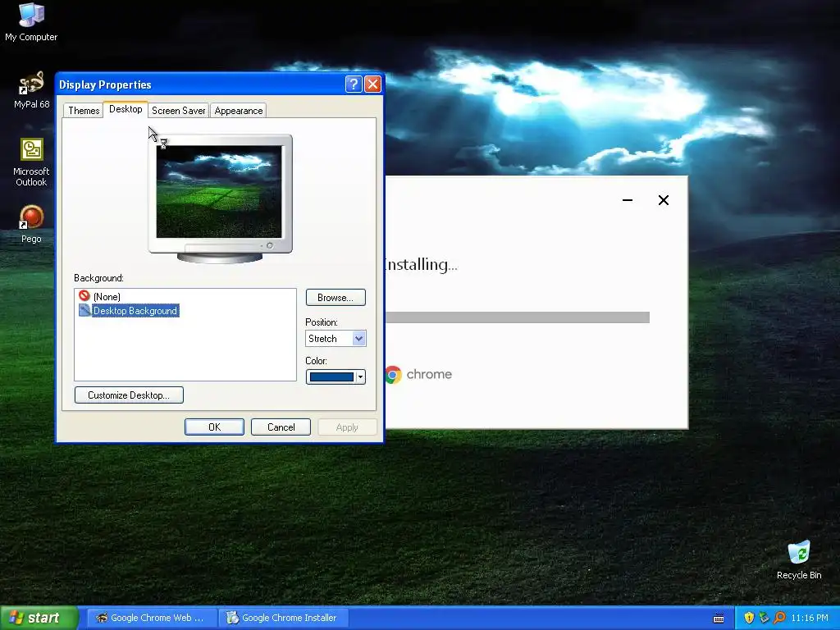Click the Safely Remove Hardware tray icon
Image resolution: width=840 pixels, height=630 pixels.
click(764, 618)
